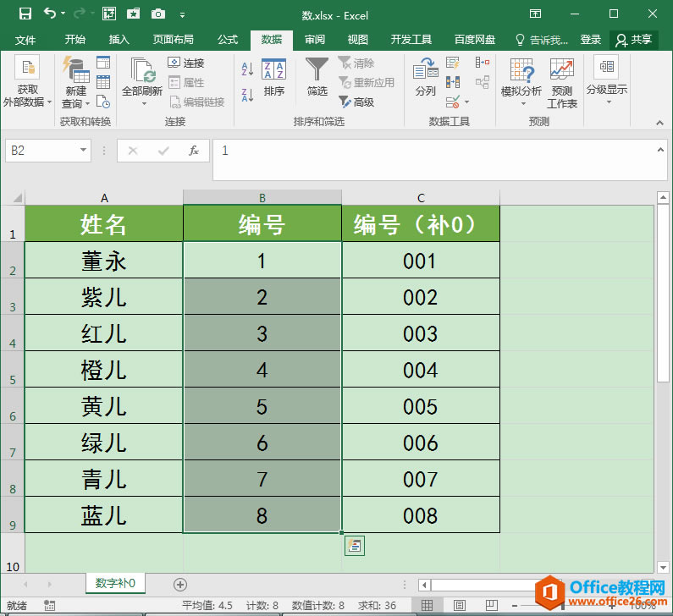Click Forecast Sheet (预测工作表)
Image resolution: width=673 pixels, height=616 pixels.
coord(562,83)
